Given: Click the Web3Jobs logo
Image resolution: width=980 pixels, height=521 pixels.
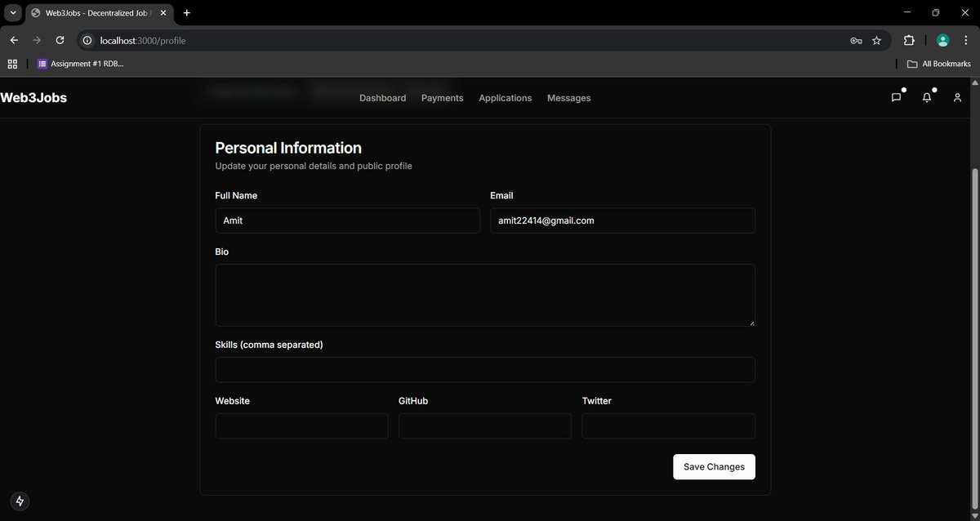Looking at the screenshot, I should (33, 97).
